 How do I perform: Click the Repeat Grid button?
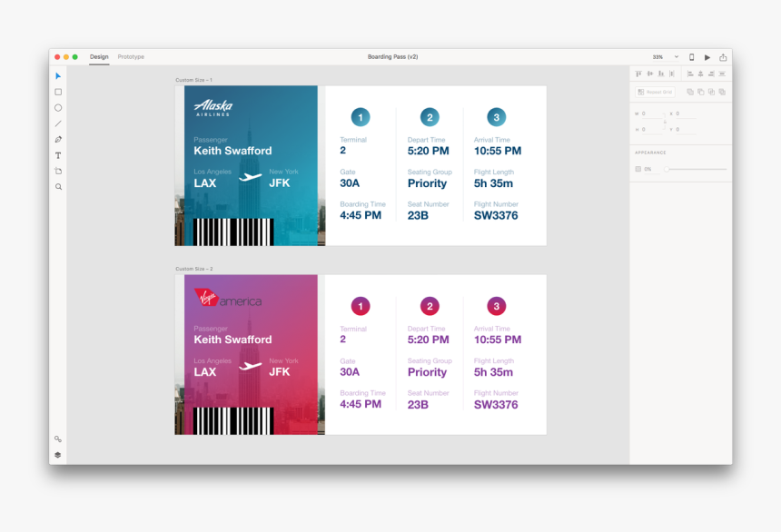pyautogui.click(x=655, y=92)
